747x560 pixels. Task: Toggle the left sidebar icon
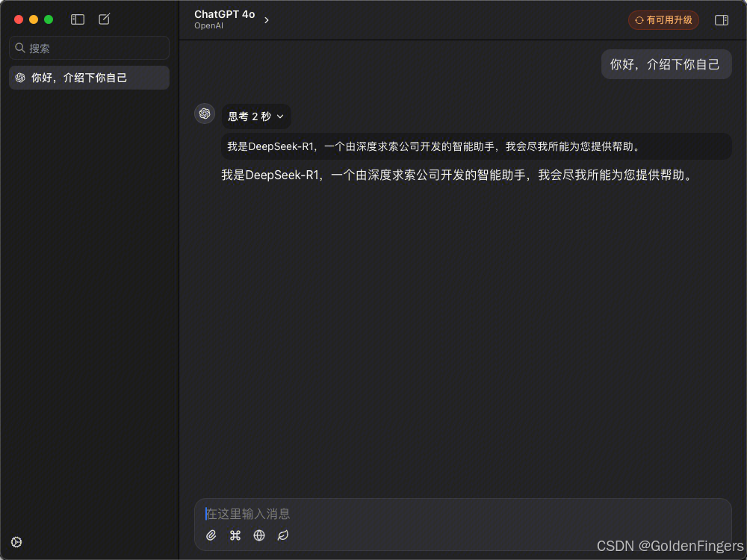click(77, 19)
